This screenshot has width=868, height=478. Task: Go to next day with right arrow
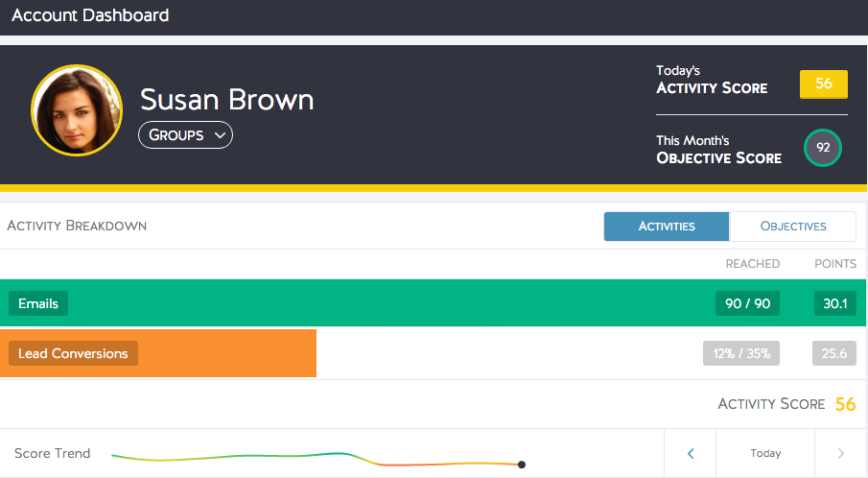840,454
